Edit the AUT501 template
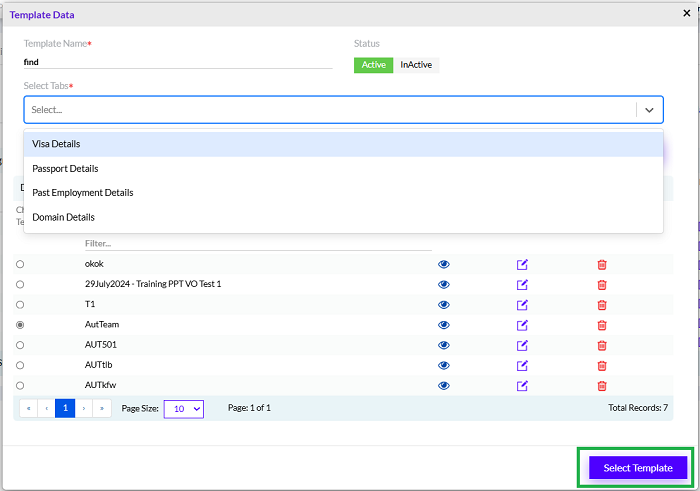 (x=522, y=345)
